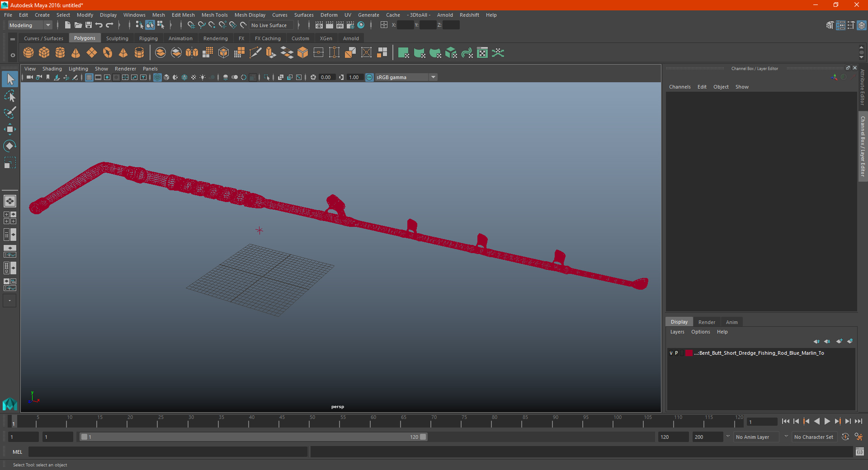Open the Modeling menu set dropdown

[x=30, y=25]
